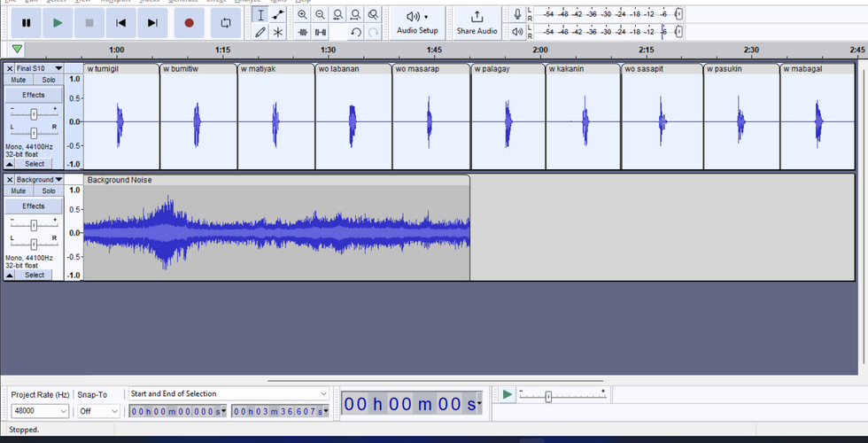Open the Audio Setup dropdown
The height and width of the screenshot is (443, 868).
click(x=417, y=23)
